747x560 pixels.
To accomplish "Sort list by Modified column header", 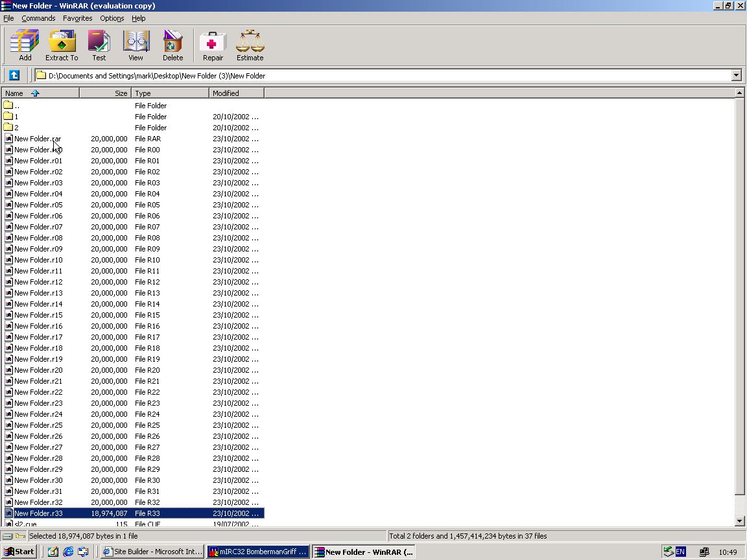I will (x=236, y=93).
